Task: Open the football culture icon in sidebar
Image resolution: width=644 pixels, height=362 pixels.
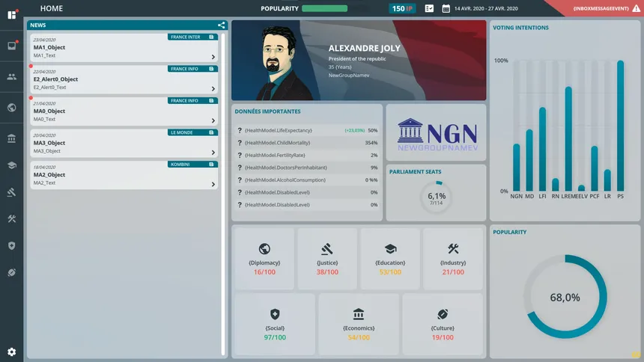Action: click(12, 272)
